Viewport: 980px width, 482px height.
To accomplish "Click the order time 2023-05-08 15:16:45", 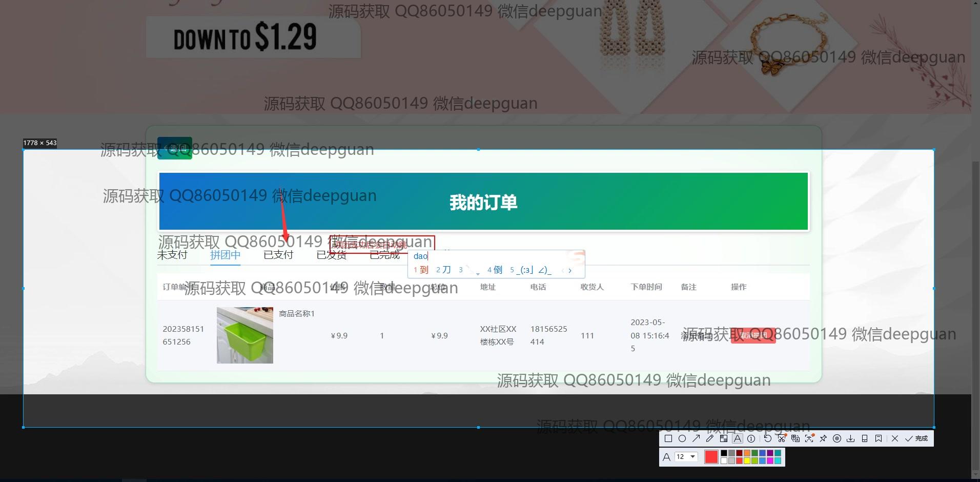I will (x=650, y=335).
